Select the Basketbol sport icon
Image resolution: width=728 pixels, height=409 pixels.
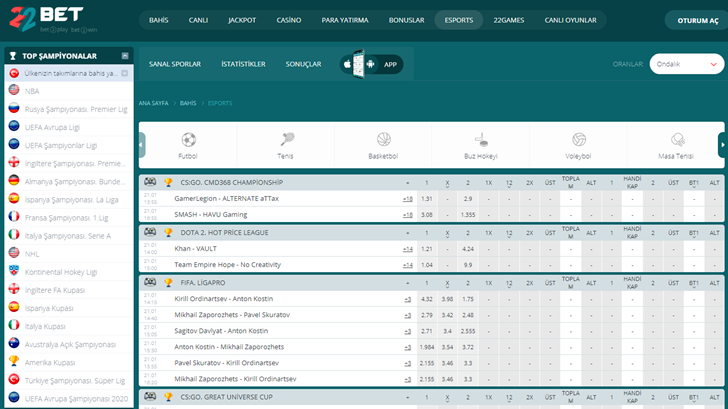[x=384, y=139]
